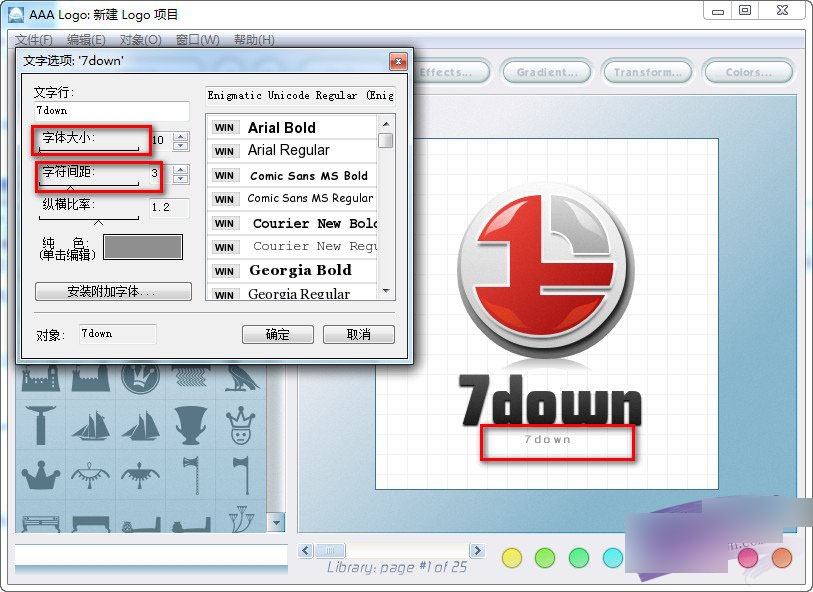Viewport: 813px width, 592px height.
Task: Select Comic Sans MS Bold font
Action: click(x=292, y=175)
